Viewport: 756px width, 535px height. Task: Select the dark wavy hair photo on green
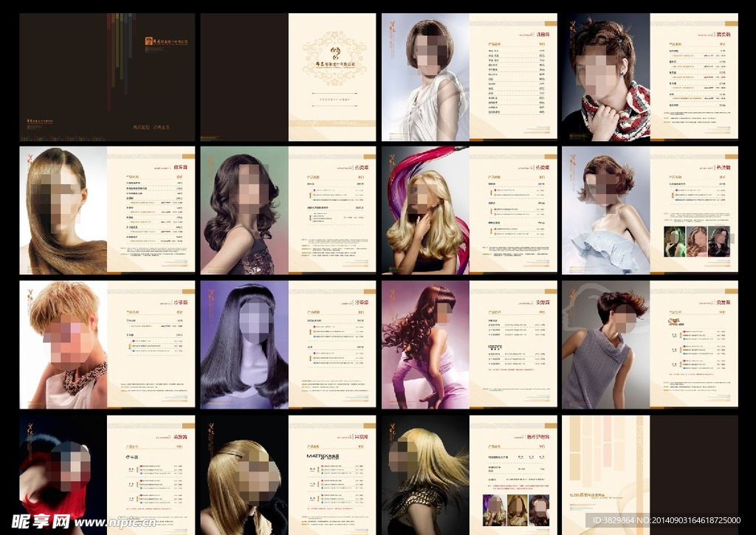click(244, 210)
